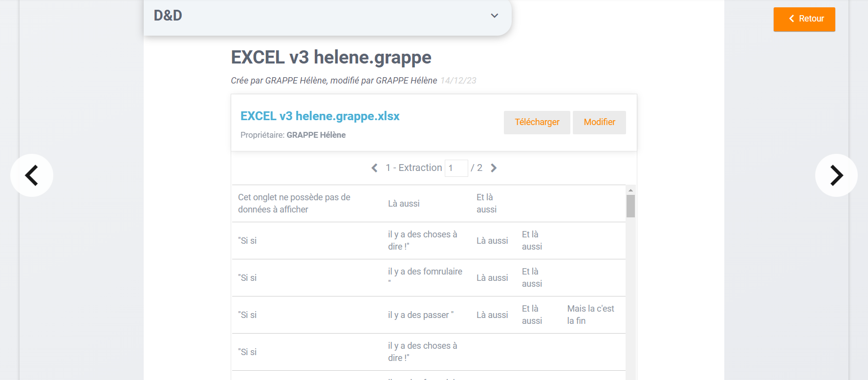868x380 pixels.
Task: Click the 14/12/23 modification date
Action: pyautogui.click(x=458, y=81)
